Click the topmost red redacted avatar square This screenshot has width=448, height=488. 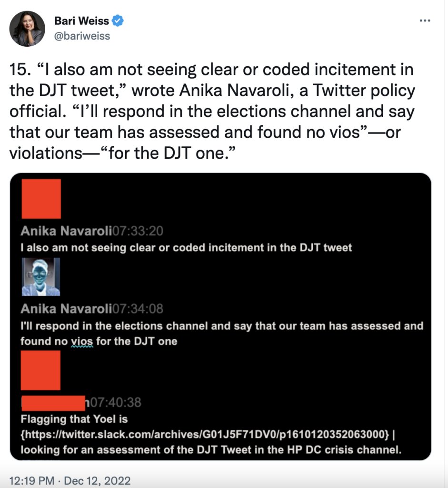[x=41, y=198]
